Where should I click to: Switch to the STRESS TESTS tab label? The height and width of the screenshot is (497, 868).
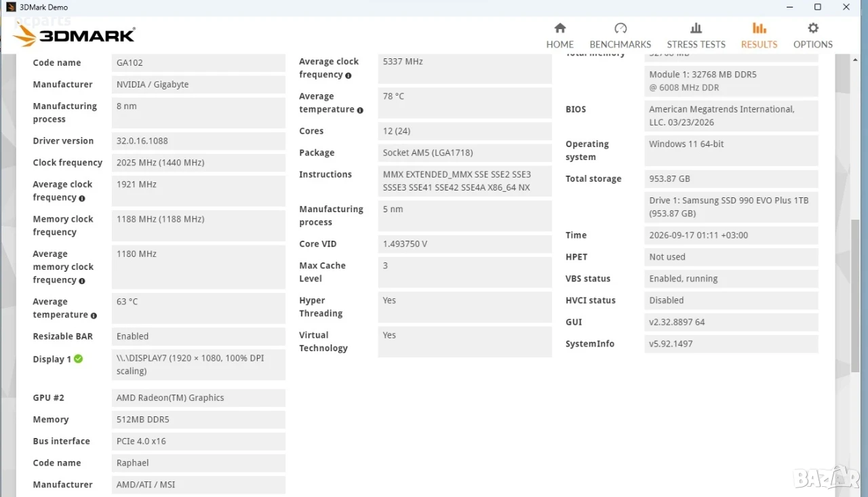pos(696,44)
